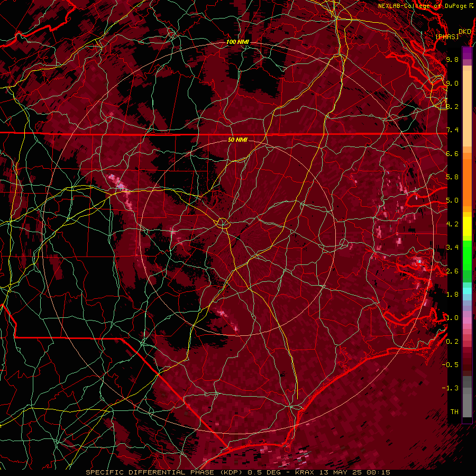The image size is (476, 476).
Task: Click the 13 MAY 25 date in the caption
Action: click(340, 472)
